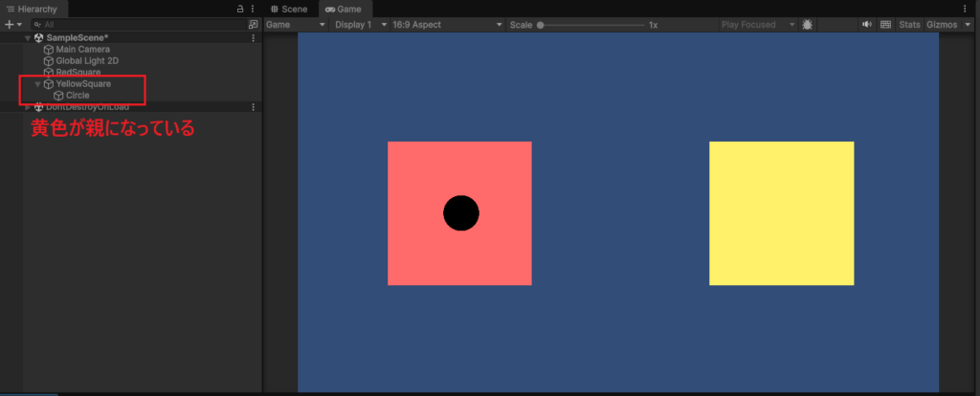Screen dimensions: 980x396
Task: Select the Main Camera object
Action: tap(82, 50)
